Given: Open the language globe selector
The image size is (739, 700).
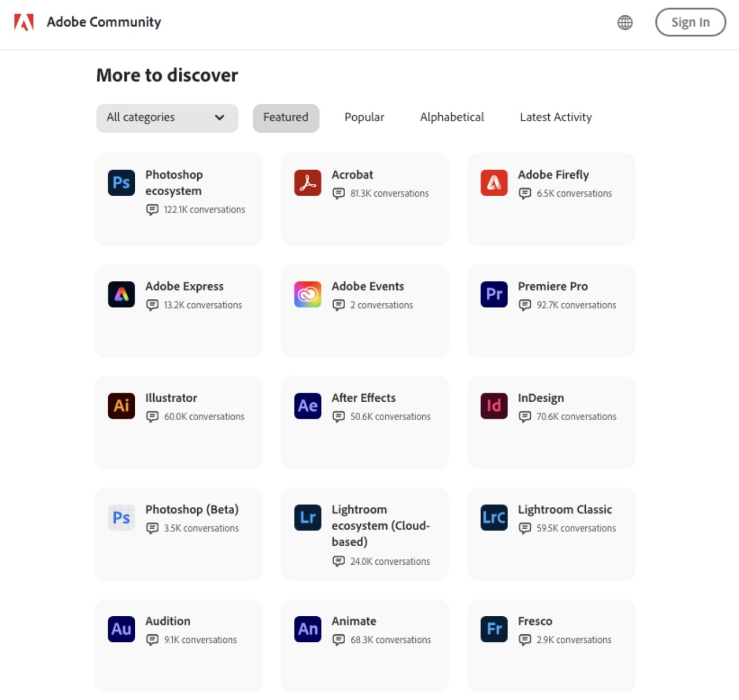Looking at the screenshot, I should (625, 22).
